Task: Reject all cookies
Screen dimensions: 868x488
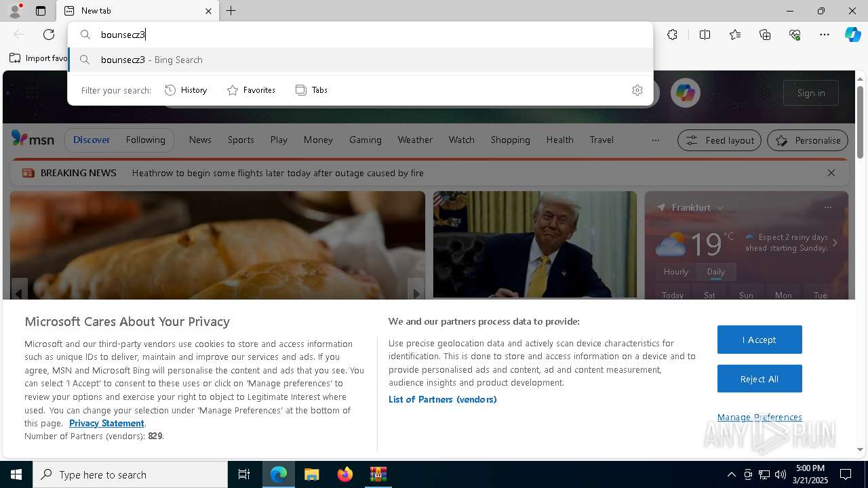Action: point(759,379)
